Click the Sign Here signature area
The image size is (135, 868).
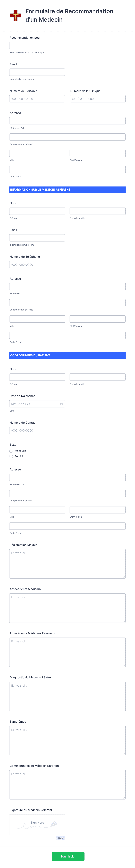pyautogui.click(x=37, y=825)
